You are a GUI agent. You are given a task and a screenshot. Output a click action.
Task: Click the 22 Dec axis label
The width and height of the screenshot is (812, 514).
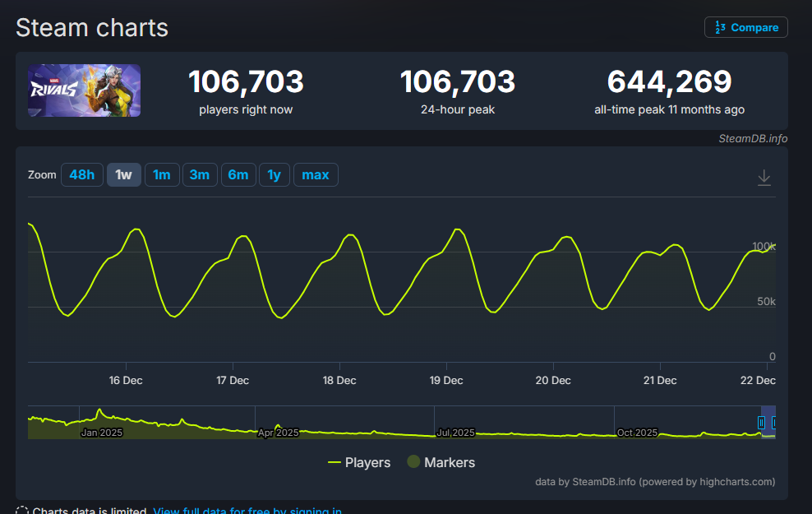758,380
